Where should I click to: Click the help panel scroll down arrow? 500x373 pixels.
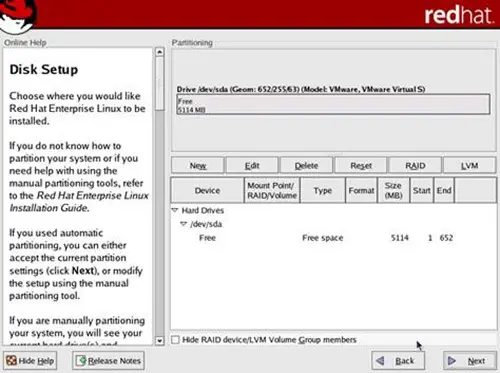coord(160,341)
